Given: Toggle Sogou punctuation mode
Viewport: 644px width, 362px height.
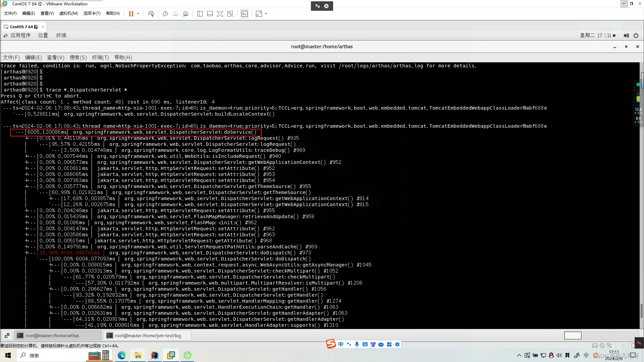Looking at the screenshot, I should (x=349, y=345).
